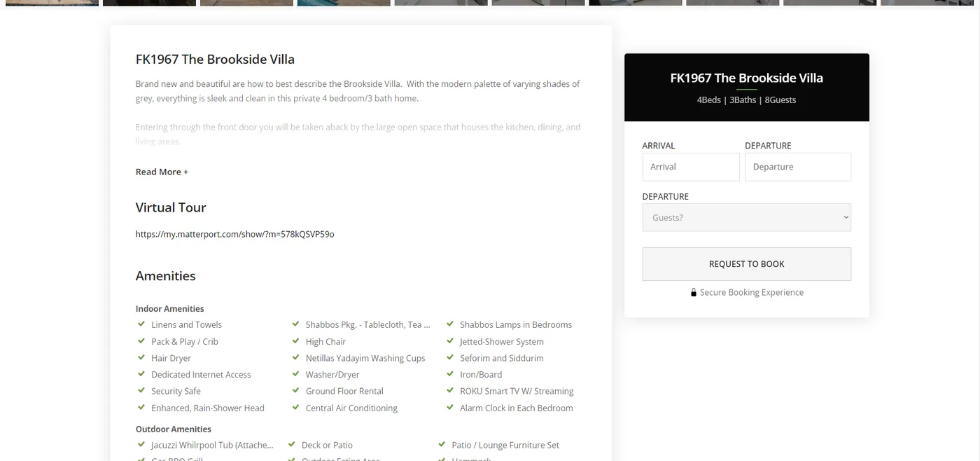980x461 pixels.
Task: Click checkmark beside Central Air Conditioning
Action: click(296, 407)
